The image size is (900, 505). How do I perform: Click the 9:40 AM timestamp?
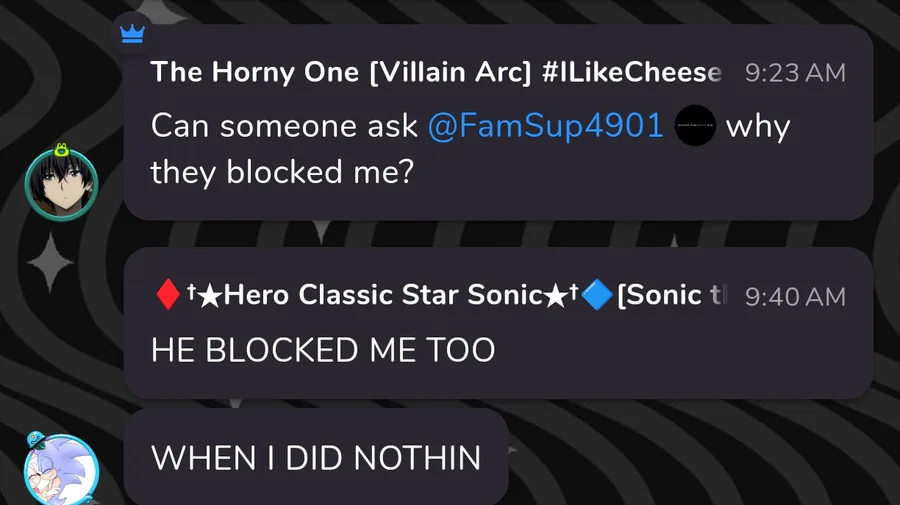point(795,296)
